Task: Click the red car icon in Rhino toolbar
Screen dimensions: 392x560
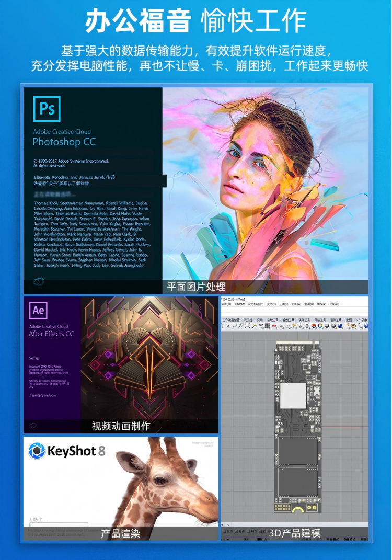Action: click(274, 326)
